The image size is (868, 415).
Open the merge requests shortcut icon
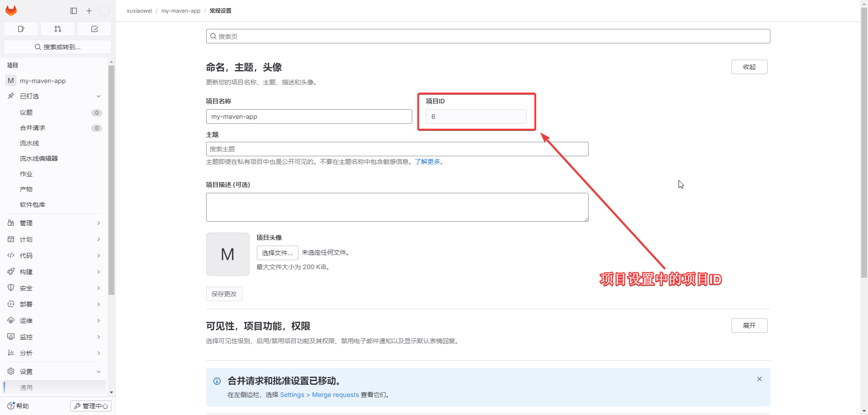(x=57, y=29)
